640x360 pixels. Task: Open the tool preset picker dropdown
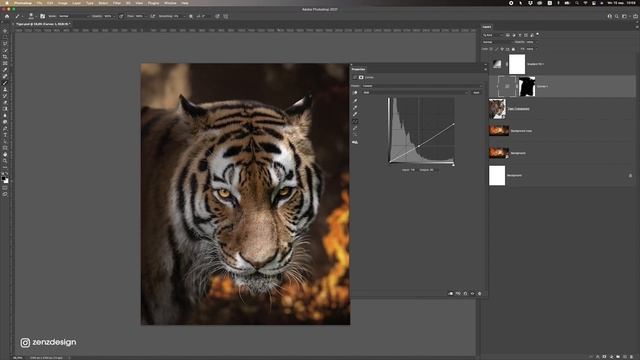tap(18, 16)
